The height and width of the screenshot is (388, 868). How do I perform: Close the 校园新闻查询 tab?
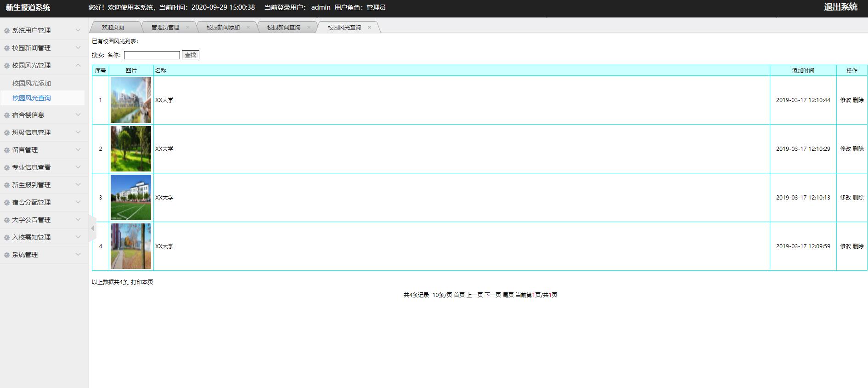point(309,27)
